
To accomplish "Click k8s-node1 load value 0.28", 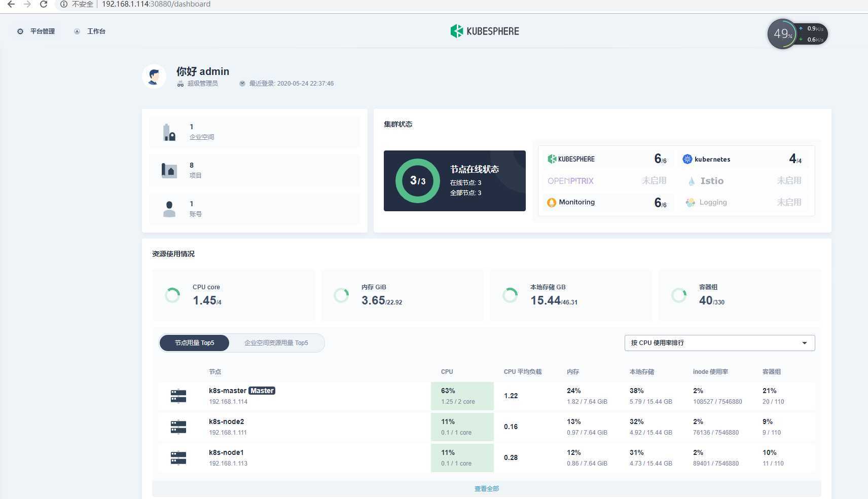I will [511, 458].
